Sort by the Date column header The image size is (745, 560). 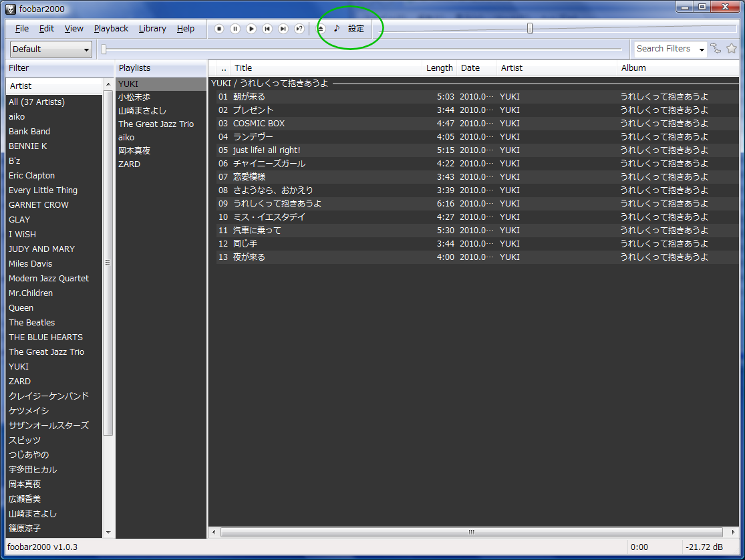tap(476, 68)
